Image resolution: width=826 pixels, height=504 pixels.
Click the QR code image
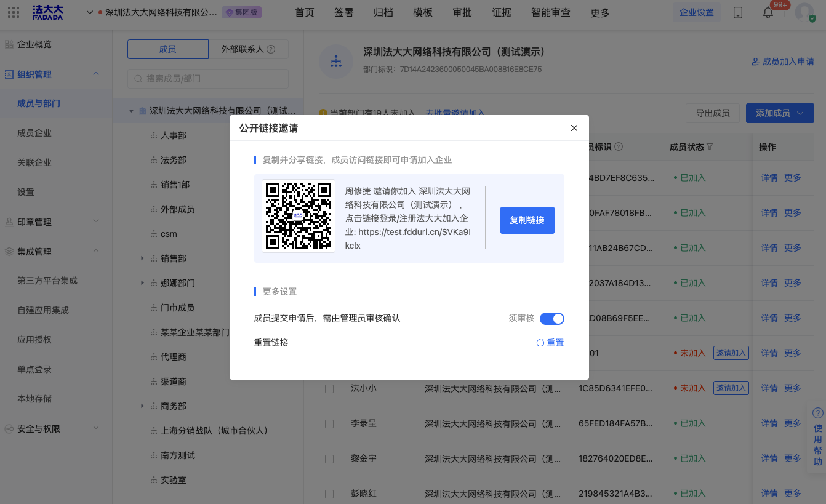tap(299, 216)
